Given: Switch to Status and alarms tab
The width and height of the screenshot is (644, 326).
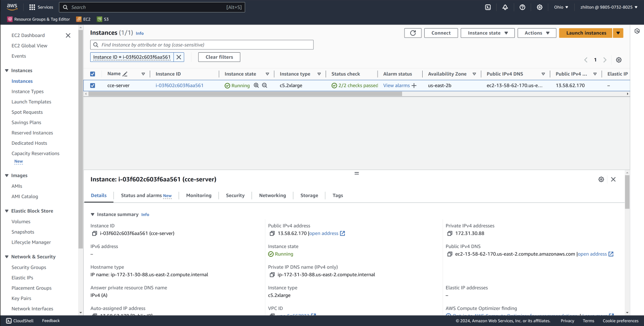Looking at the screenshot, I should (146, 196).
